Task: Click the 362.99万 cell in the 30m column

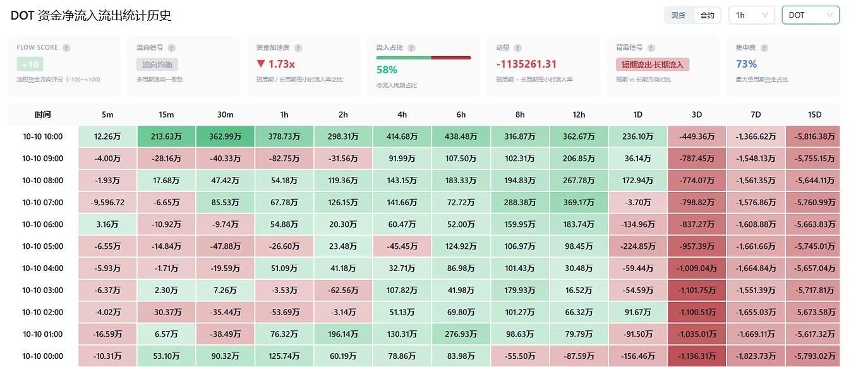Action: pyautogui.click(x=225, y=136)
